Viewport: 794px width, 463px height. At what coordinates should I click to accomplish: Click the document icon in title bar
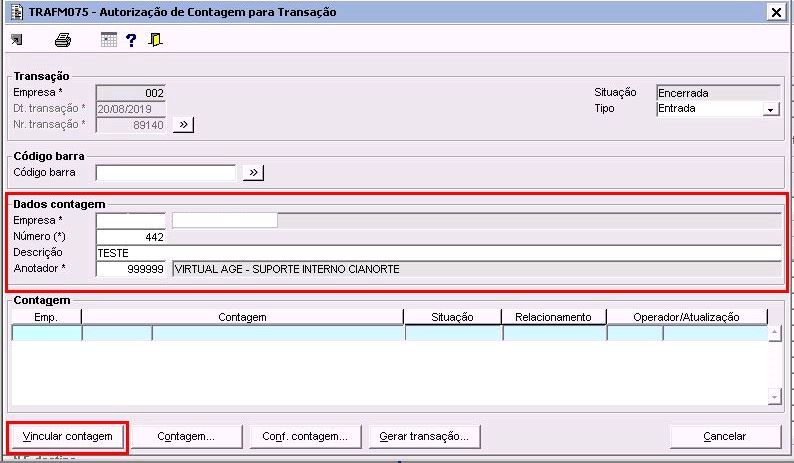click(17, 12)
